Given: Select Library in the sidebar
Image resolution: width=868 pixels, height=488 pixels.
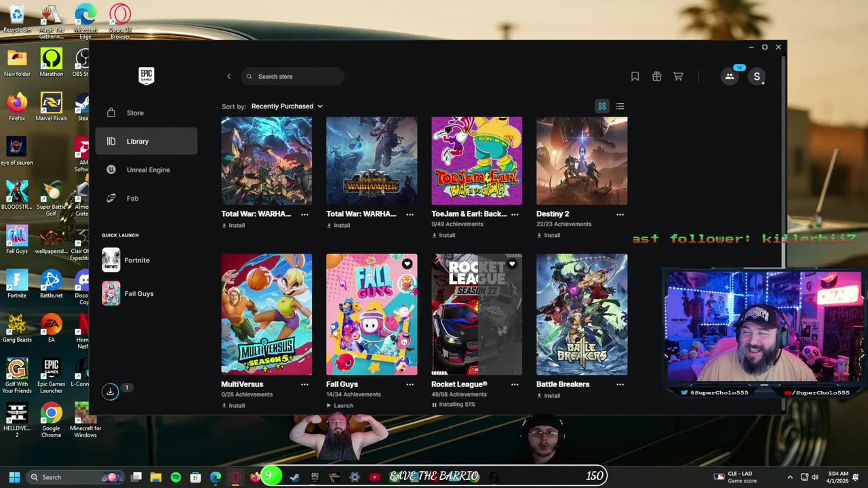Looking at the screenshot, I should click(x=146, y=142).
